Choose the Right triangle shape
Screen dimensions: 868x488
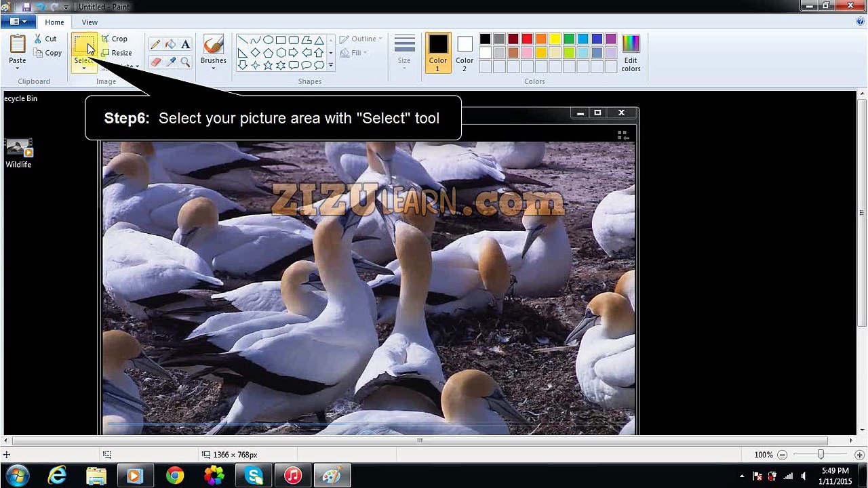242,53
